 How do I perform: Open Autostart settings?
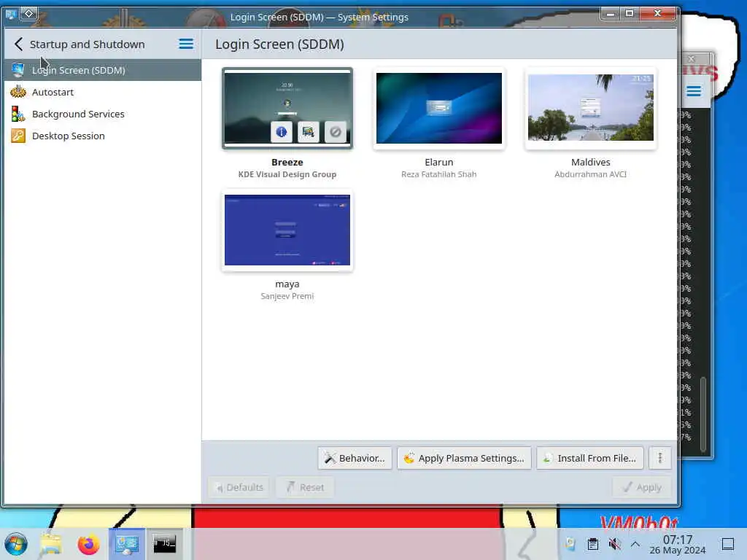point(102,92)
